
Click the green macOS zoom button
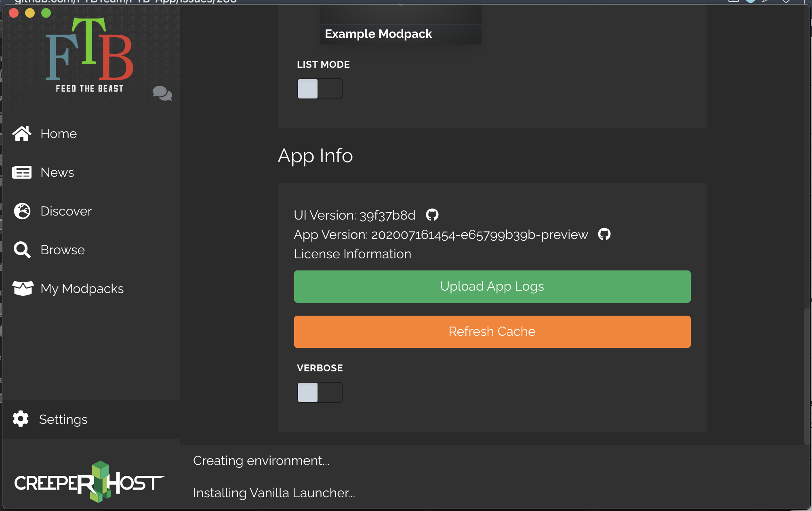pos(46,13)
